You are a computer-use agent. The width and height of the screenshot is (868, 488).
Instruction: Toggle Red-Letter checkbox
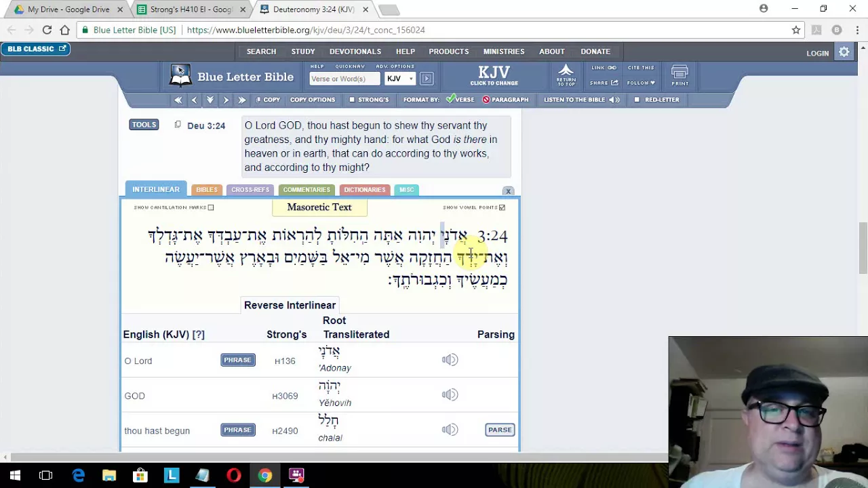coord(636,100)
